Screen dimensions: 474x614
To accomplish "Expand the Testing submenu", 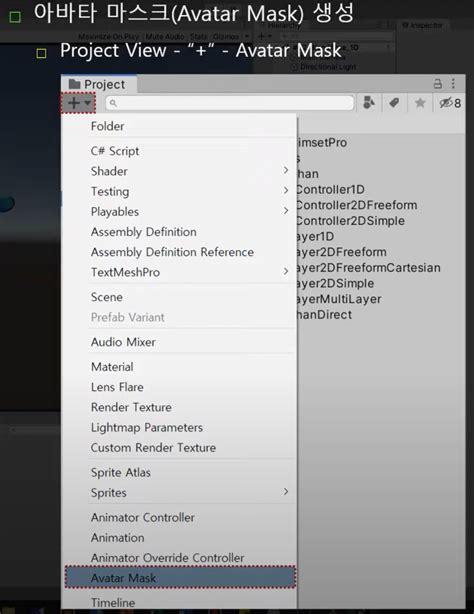I will 180,191.
